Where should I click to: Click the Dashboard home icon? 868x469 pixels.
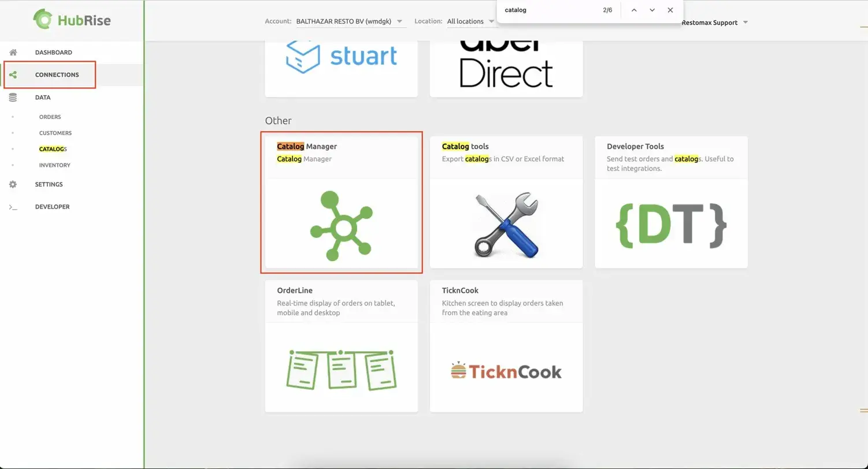pyautogui.click(x=13, y=53)
